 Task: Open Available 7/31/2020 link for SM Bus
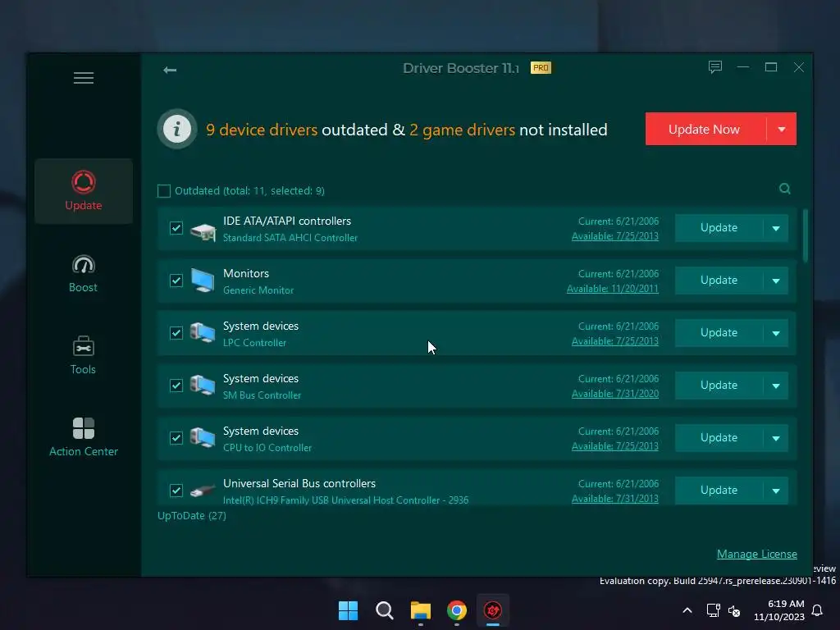[615, 394]
